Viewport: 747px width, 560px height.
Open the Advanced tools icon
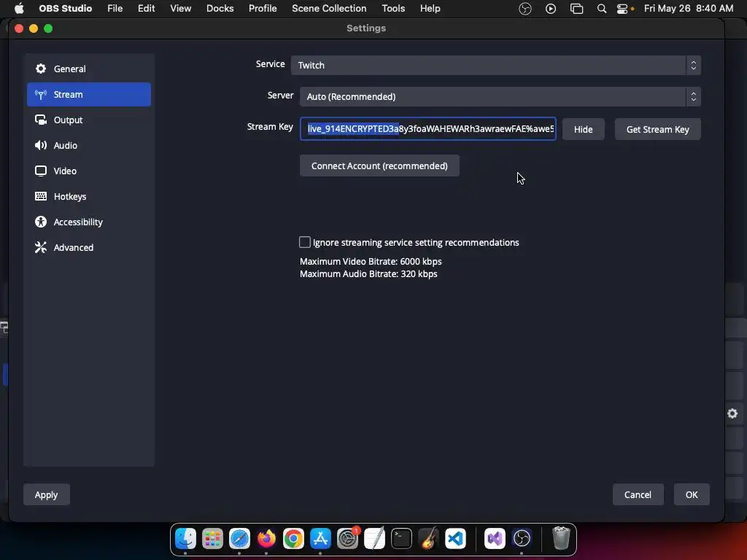(41, 247)
